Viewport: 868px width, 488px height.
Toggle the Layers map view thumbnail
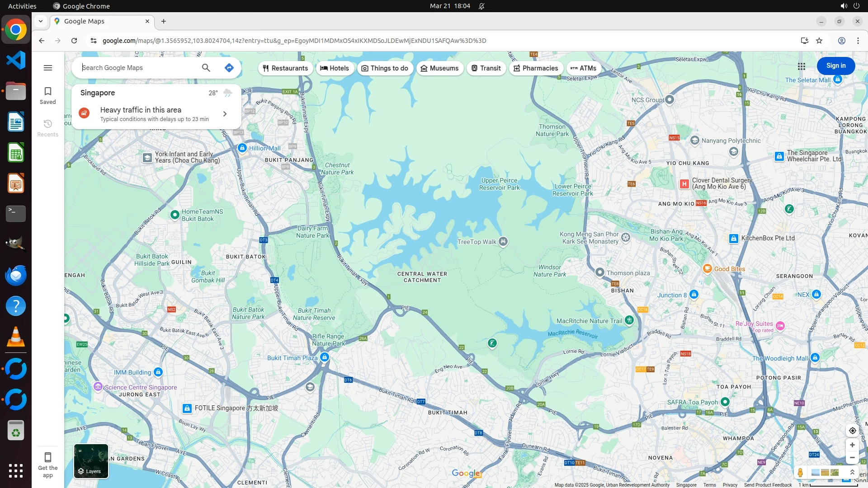point(91,461)
